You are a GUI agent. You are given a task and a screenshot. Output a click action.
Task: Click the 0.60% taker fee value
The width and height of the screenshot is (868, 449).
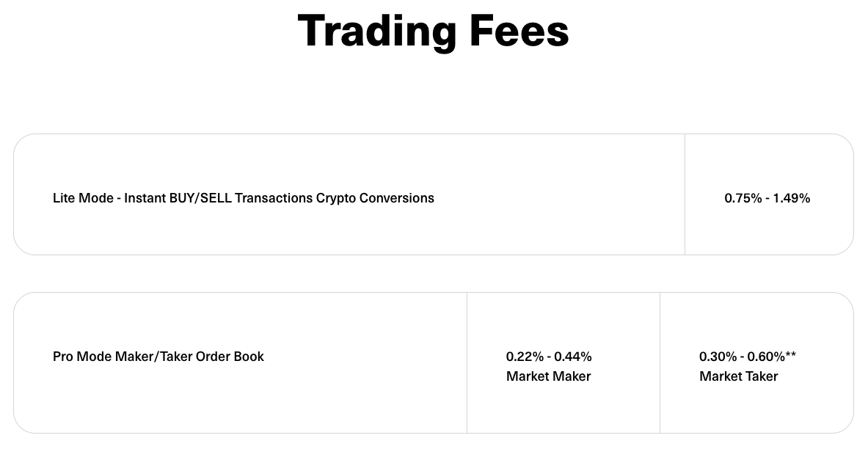coord(765,357)
